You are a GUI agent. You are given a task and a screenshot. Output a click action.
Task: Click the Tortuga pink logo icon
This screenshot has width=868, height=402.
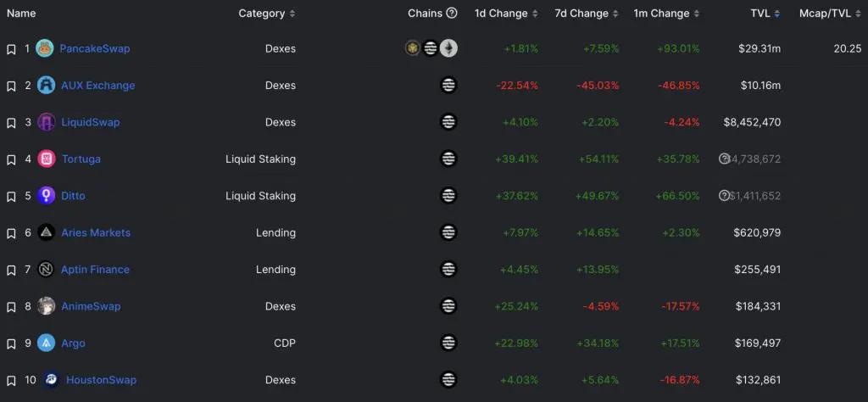pos(47,159)
